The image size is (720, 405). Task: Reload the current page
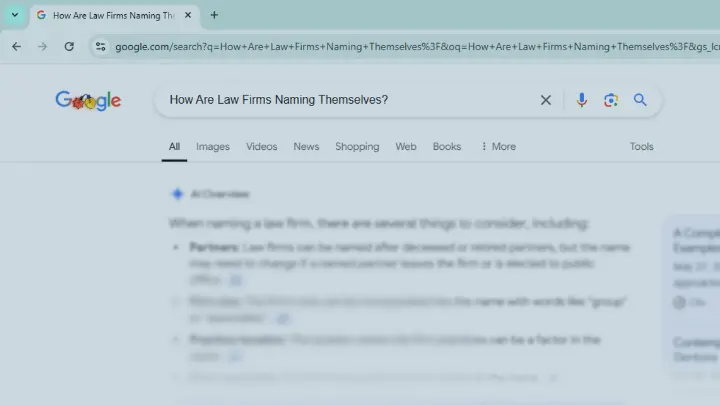pos(69,46)
